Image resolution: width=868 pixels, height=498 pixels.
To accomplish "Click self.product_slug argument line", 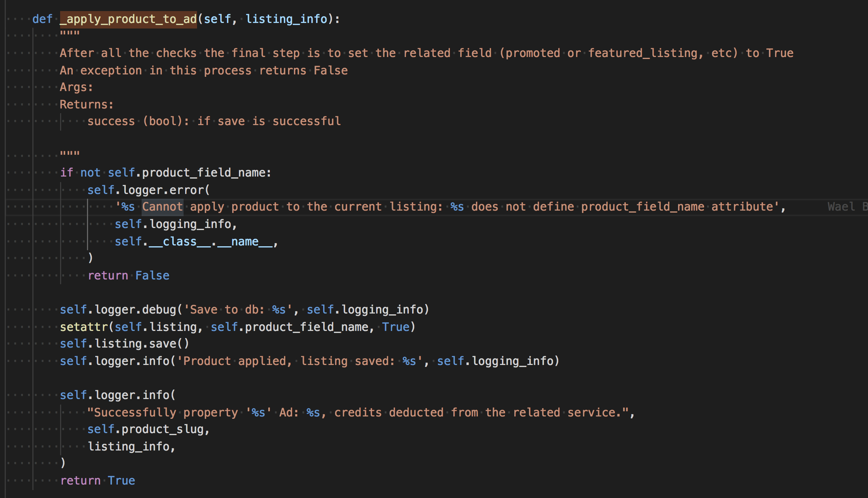I will pyautogui.click(x=148, y=429).
